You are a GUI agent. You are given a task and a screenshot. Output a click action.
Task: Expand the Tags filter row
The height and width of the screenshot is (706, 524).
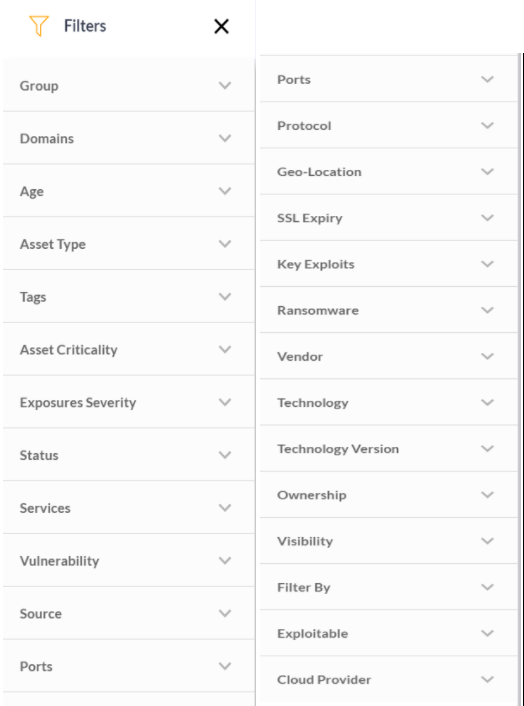click(129, 297)
